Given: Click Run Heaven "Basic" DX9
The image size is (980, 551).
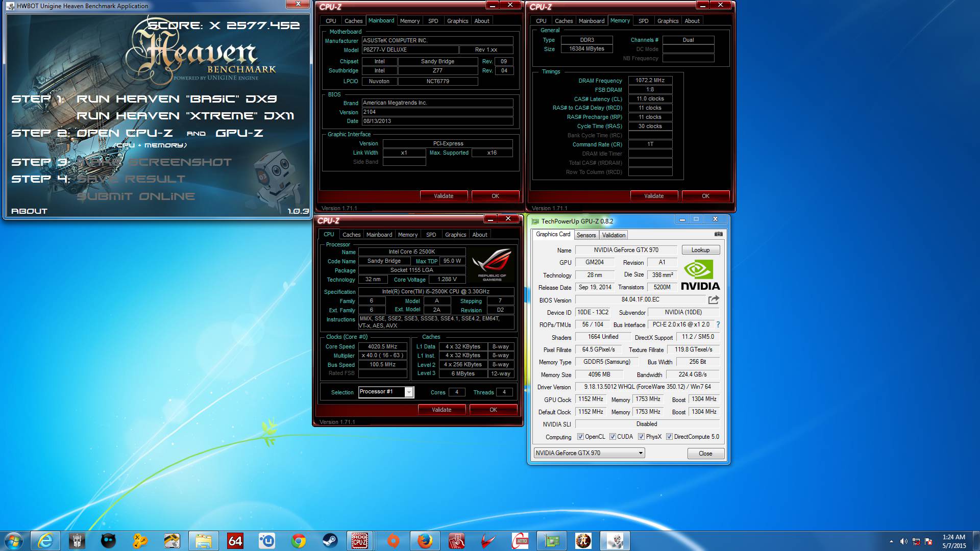Looking at the screenshot, I should [x=177, y=99].
